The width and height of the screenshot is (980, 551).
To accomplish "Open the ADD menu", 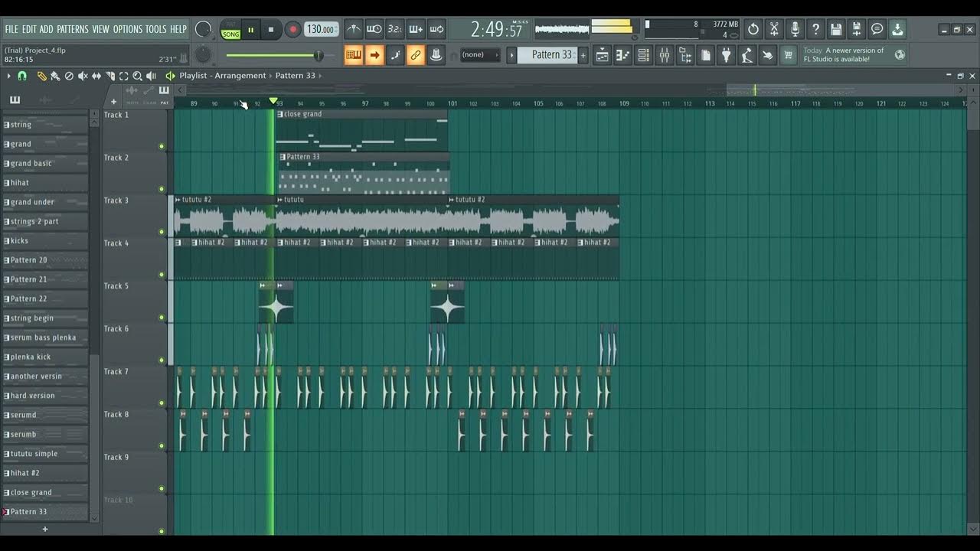I will point(47,29).
